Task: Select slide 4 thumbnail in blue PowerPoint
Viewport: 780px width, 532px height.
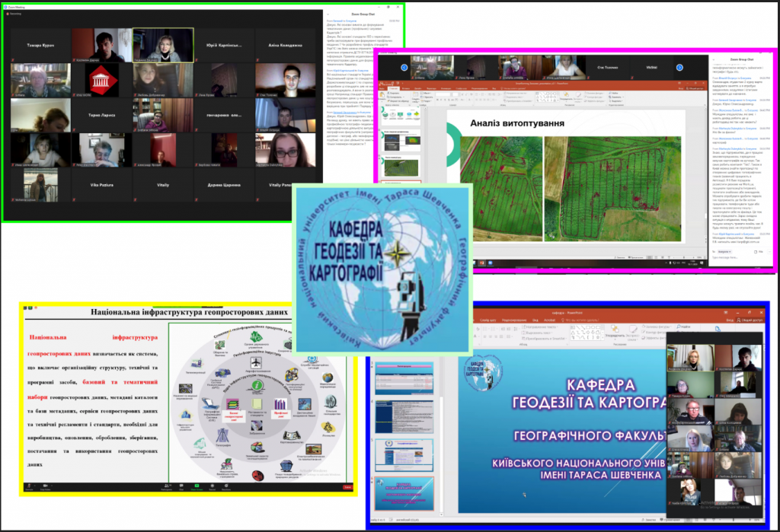Action: [x=404, y=416]
